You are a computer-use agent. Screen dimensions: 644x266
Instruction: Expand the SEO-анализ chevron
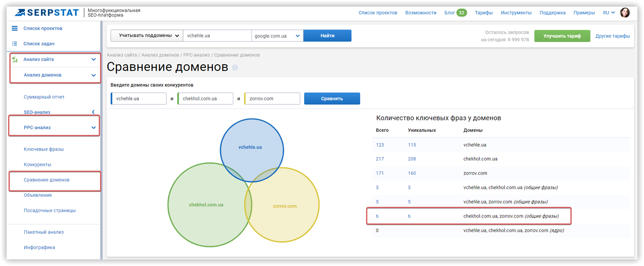[93, 112]
